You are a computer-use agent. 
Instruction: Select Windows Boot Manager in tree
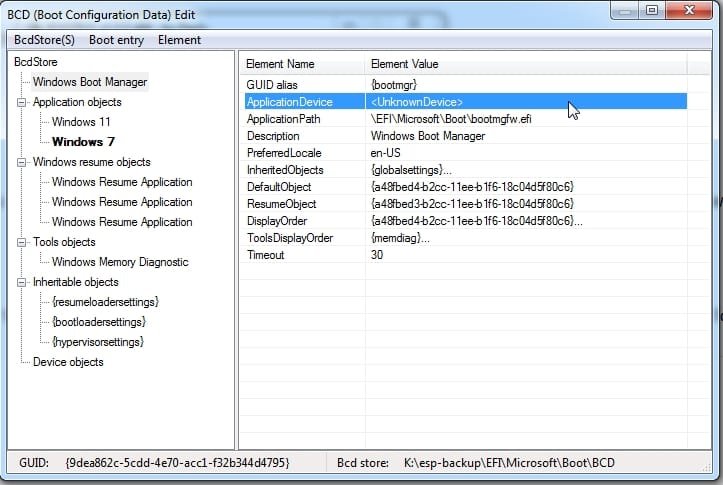click(90, 82)
